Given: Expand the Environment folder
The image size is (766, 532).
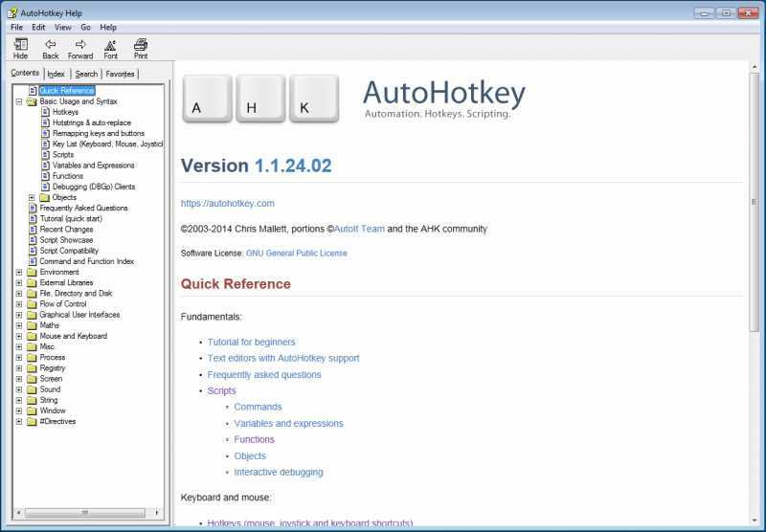Looking at the screenshot, I should tap(19, 273).
